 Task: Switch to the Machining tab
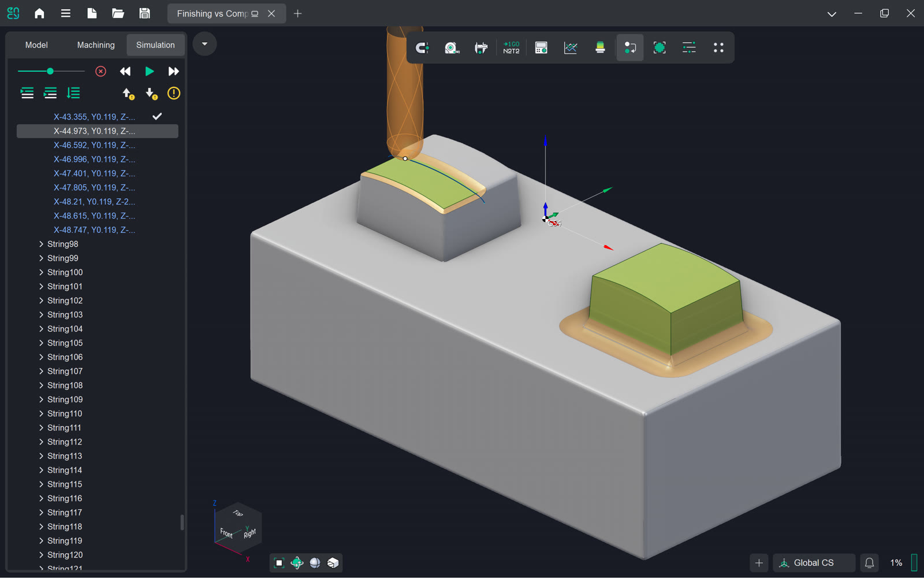96,45
